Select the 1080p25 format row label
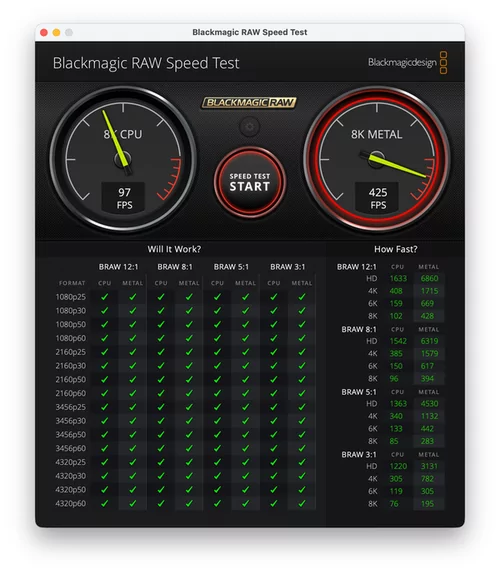 [71, 297]
